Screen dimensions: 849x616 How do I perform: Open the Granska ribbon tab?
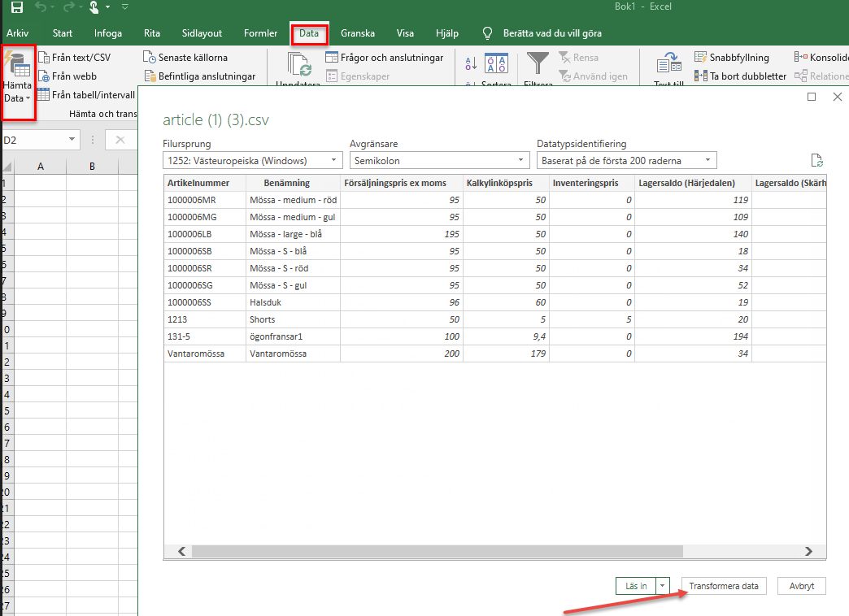(x=358, y=33)
